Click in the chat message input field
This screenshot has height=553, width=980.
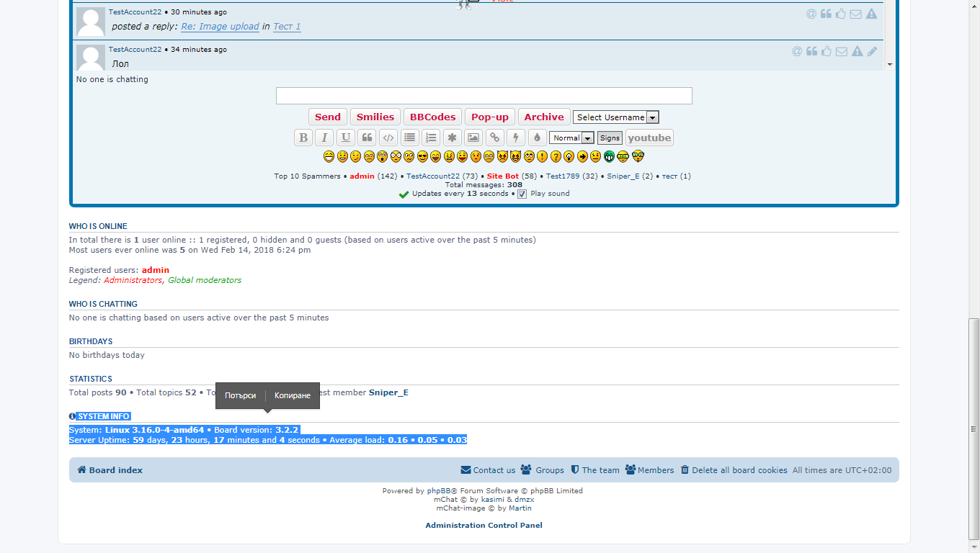click(484, 96)
